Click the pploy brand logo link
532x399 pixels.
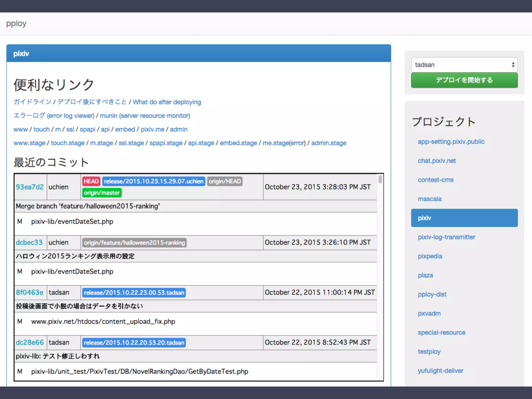point(16,24)
